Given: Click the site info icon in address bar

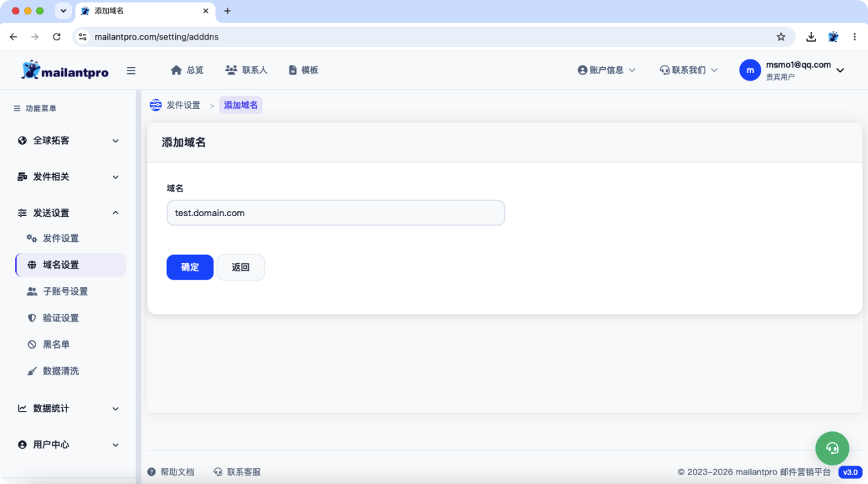Looking at the screenshot, I should click(83, 37).
